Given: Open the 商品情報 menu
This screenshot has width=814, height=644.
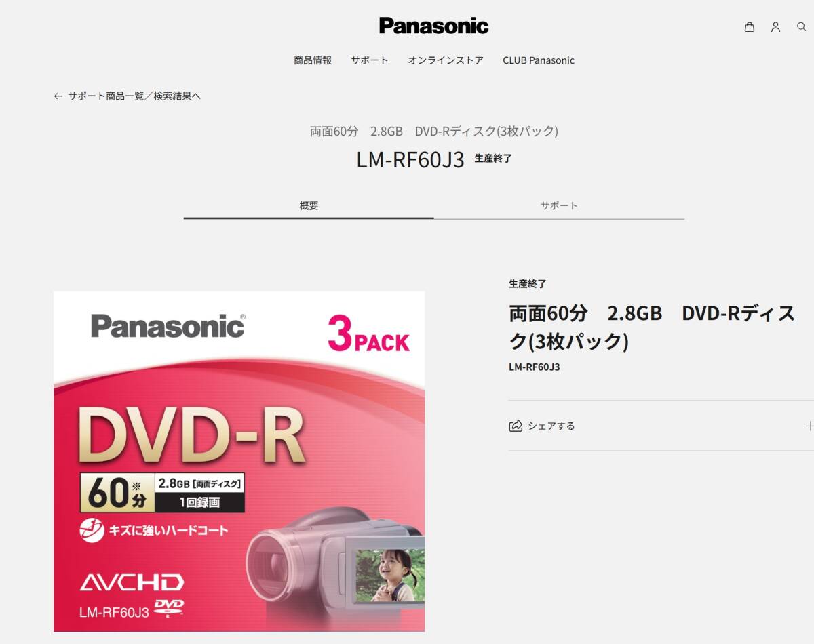Looking at the screenshot, I should pyautogui.click(x=313, y=60).
